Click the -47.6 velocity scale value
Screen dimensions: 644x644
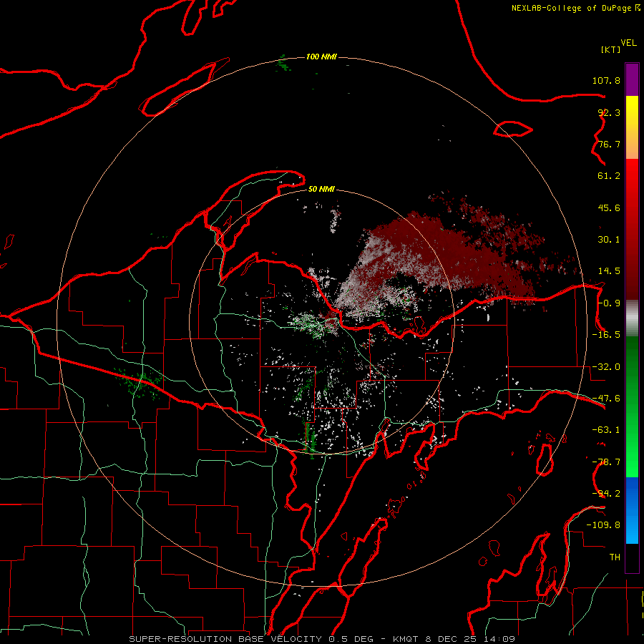point(606,399)
